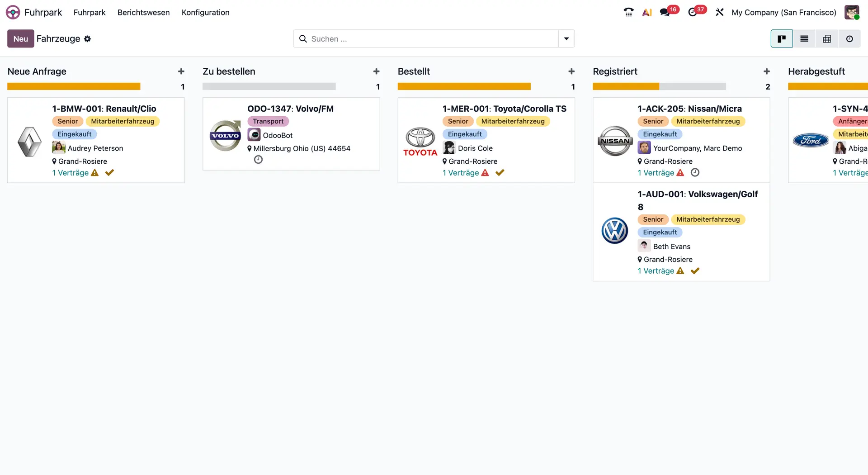
Task: Click the progress bar of the Bestellt column
Action: [464, 86]
